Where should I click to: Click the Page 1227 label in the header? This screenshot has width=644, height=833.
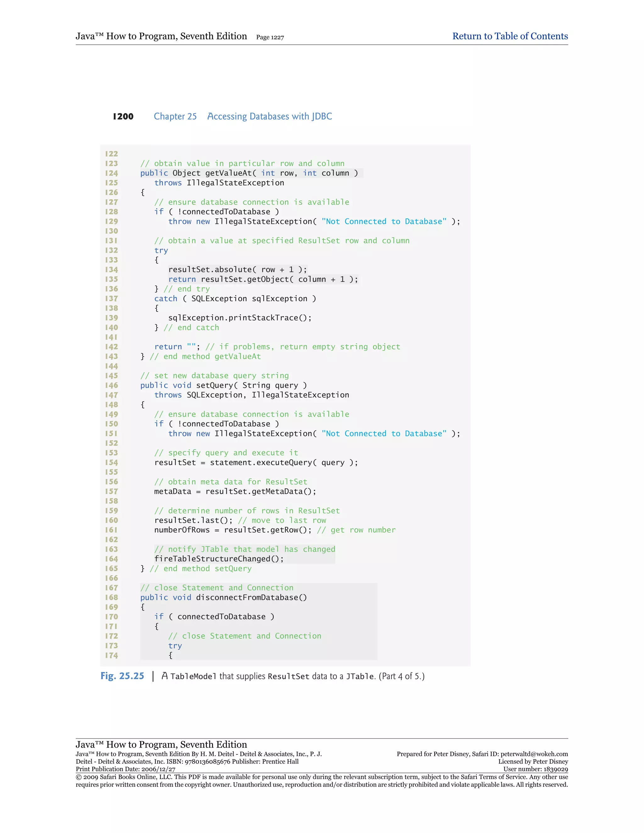click(270, 37)
